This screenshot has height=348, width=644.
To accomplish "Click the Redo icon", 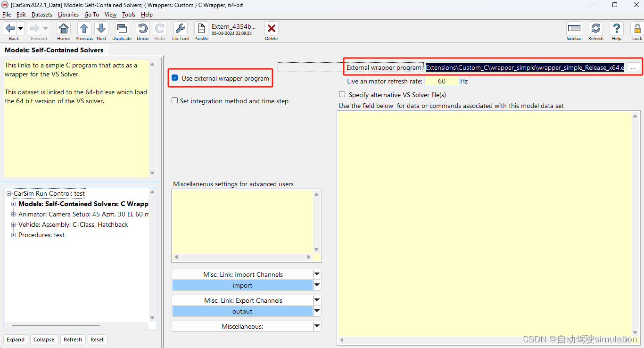I will coord(160,28).
